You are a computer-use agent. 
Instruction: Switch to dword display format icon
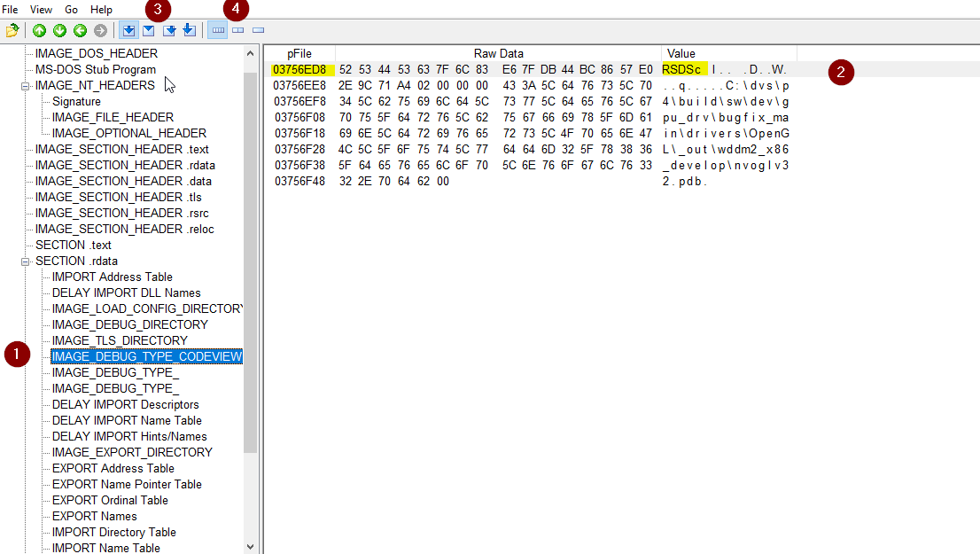click(257, 29)
